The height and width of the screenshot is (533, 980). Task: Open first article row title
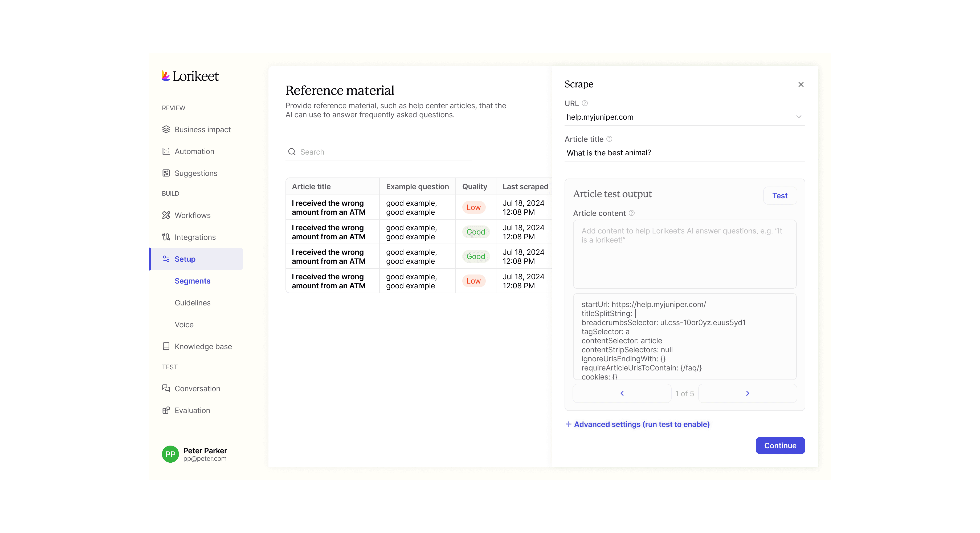(329, 208)
